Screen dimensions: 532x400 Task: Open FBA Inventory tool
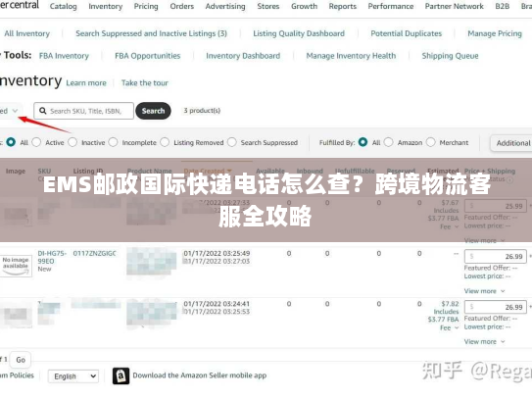[x=64, y=56]
